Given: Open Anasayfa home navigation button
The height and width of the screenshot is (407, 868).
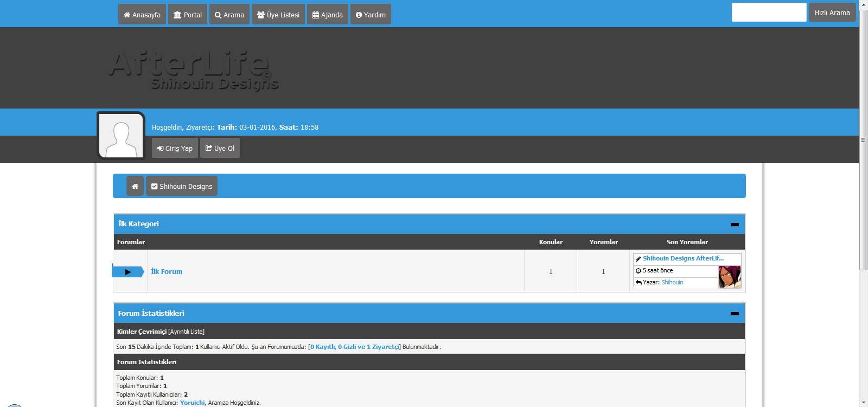Looking at the screenshot, I should coord(142,15).
